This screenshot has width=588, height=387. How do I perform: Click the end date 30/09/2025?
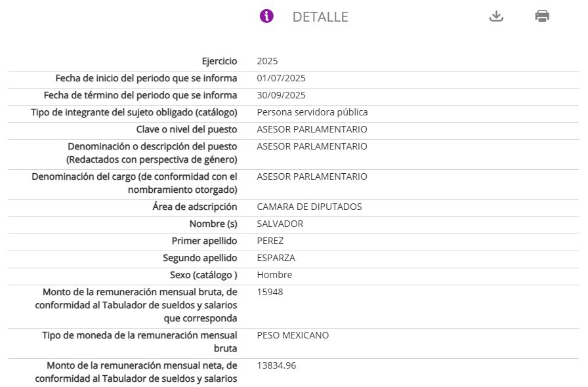[282, 95]
